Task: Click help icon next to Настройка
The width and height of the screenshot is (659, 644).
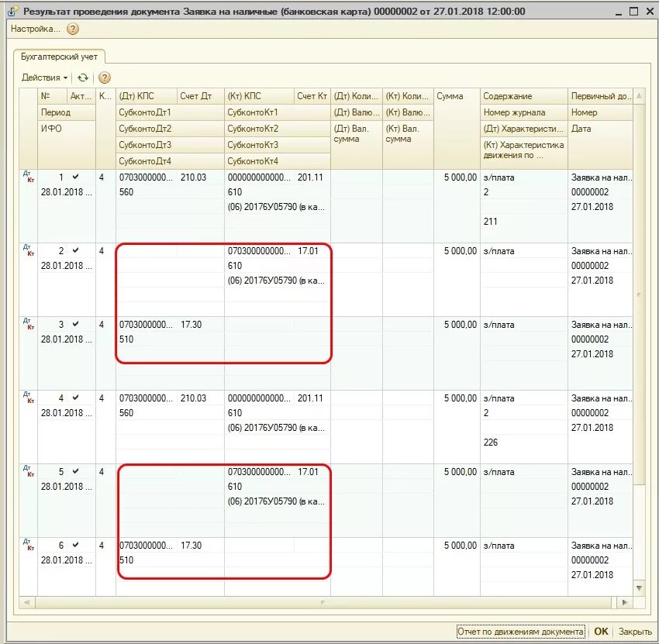Action: [73, 29]
